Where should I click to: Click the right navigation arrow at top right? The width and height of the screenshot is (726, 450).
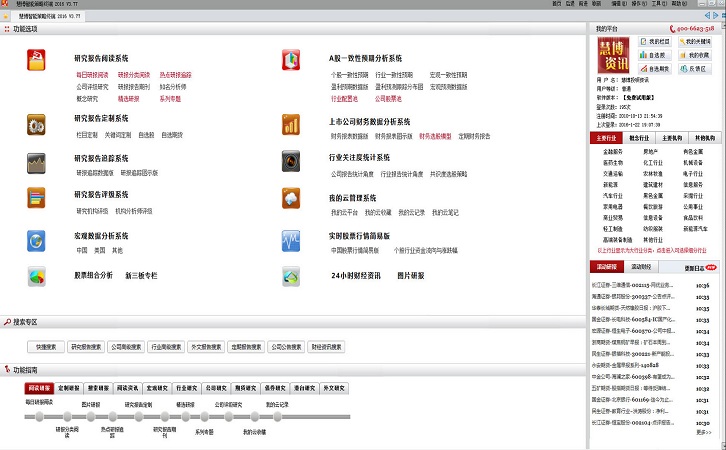(x=716, y=16)
